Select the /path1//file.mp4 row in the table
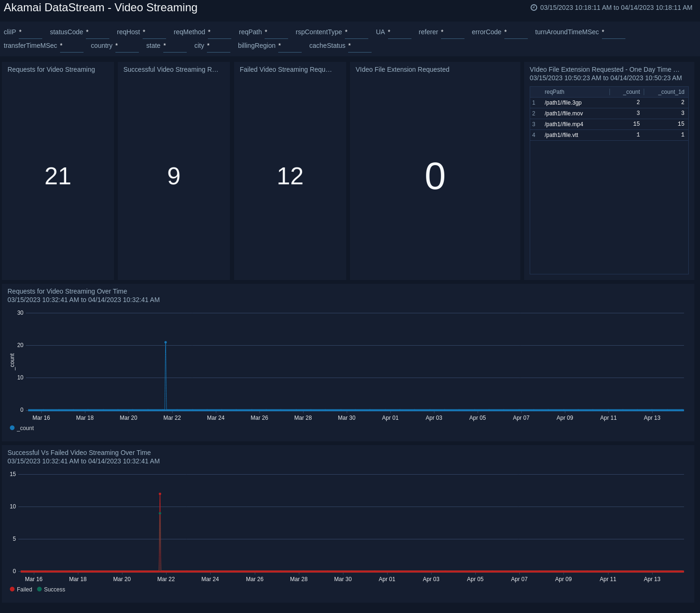700x613 pixels. point(563,124)
